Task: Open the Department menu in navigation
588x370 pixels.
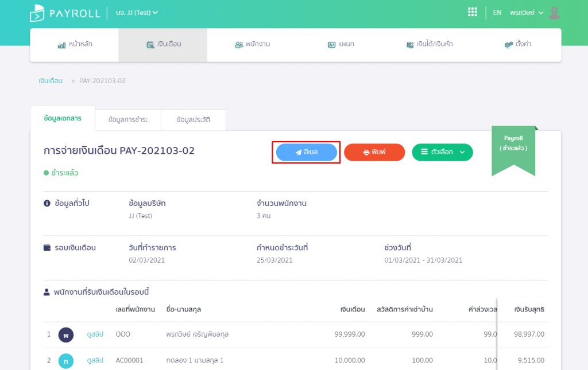Action: point(341,44)
